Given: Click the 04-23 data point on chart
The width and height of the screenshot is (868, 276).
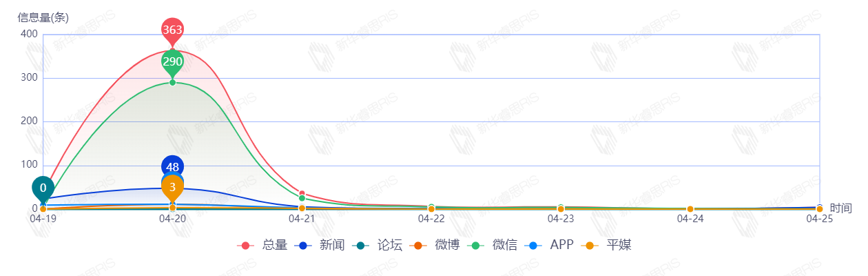Looking at the screenshot, I should click(561, 208).
